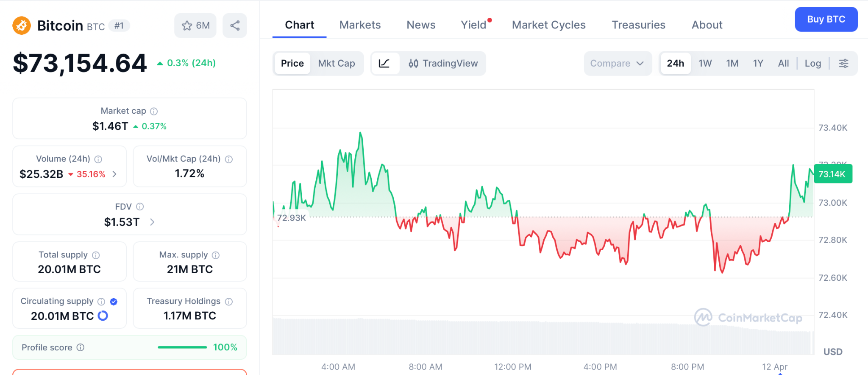Click verified badge beside Circulating supply
Screen dimensions: 868x375
[114, 302]
